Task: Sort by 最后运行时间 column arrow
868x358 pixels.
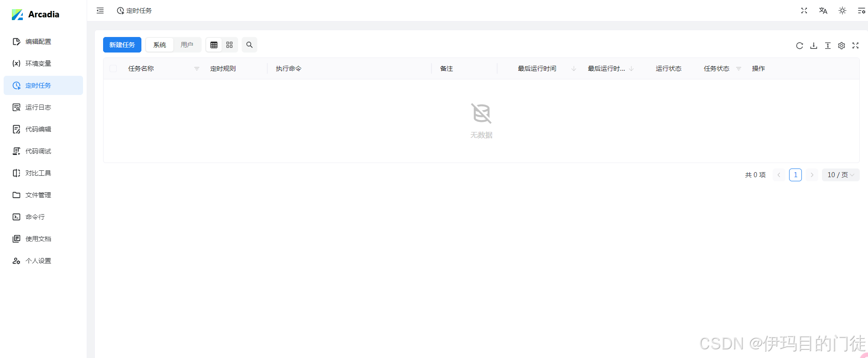Action: [574, 68]
